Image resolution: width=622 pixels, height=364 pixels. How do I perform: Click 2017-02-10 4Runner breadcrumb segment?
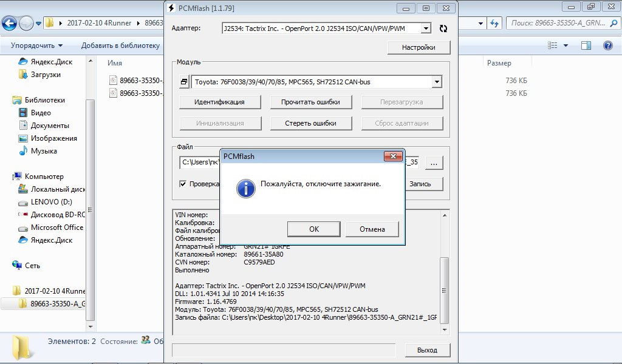coord(99,23)
